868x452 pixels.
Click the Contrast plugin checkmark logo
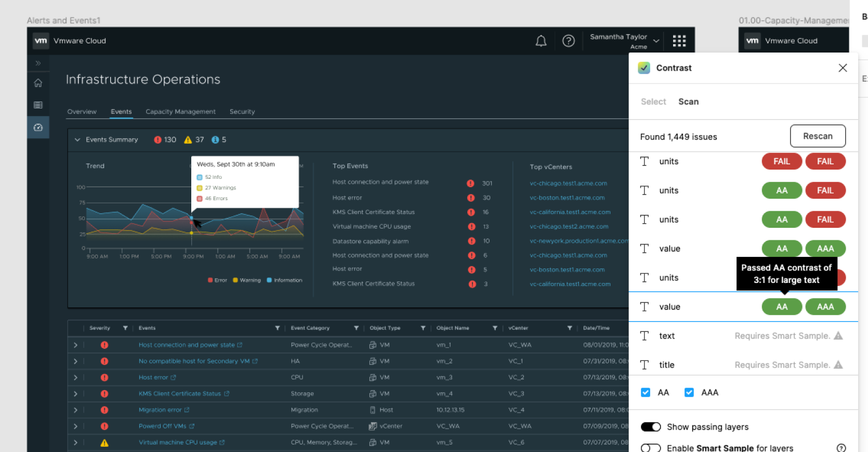click(x=644, y=68)
